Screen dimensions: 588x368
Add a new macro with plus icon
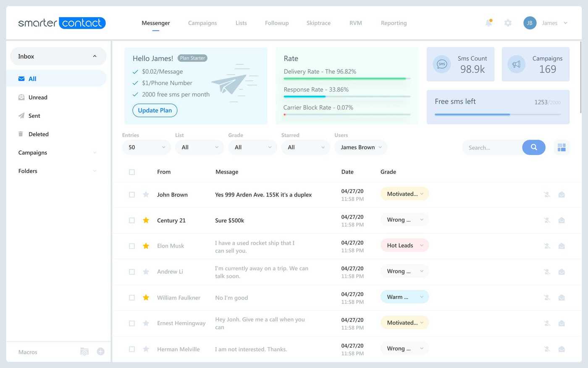[x=100, y=352]
